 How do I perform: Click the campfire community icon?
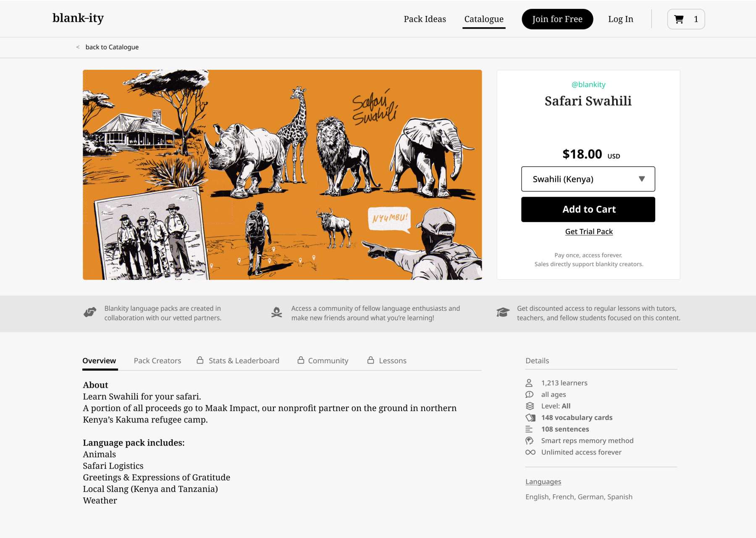(276, 312)
